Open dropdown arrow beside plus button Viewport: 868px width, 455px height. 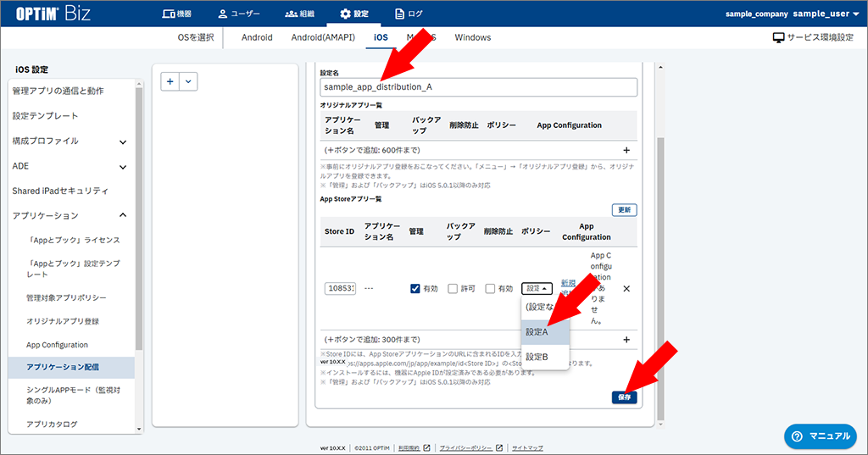188,81
